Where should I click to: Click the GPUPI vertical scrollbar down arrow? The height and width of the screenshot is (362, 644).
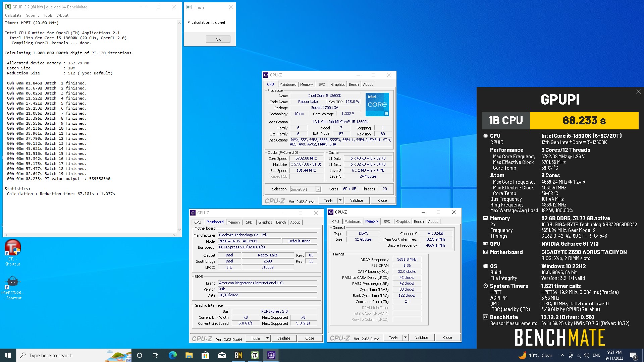point(179,230)
